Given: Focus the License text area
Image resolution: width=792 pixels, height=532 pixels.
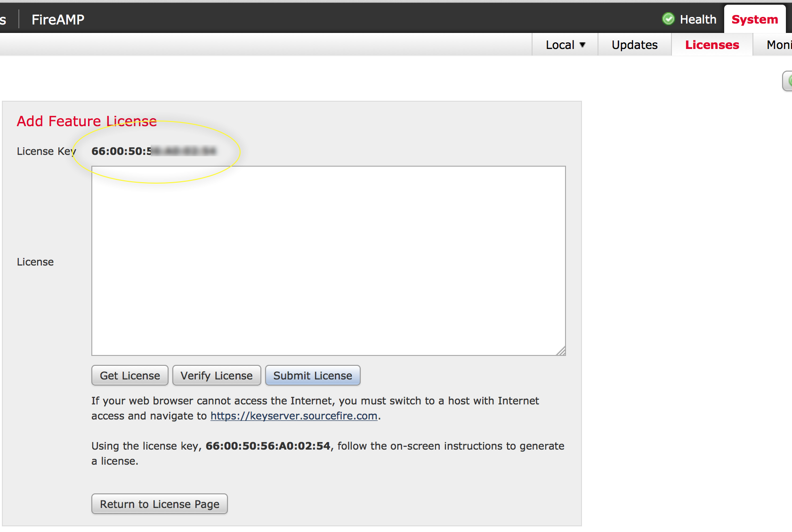Looking at the screenshot, I should point(328,260).
